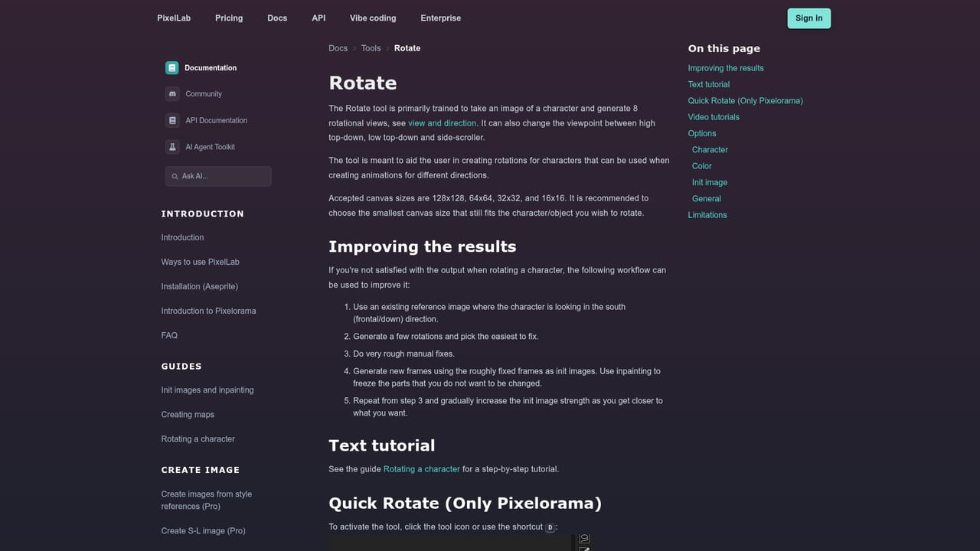Open Installation (Aseprite) page
980x551 pixels.
[x=199, y=286]
